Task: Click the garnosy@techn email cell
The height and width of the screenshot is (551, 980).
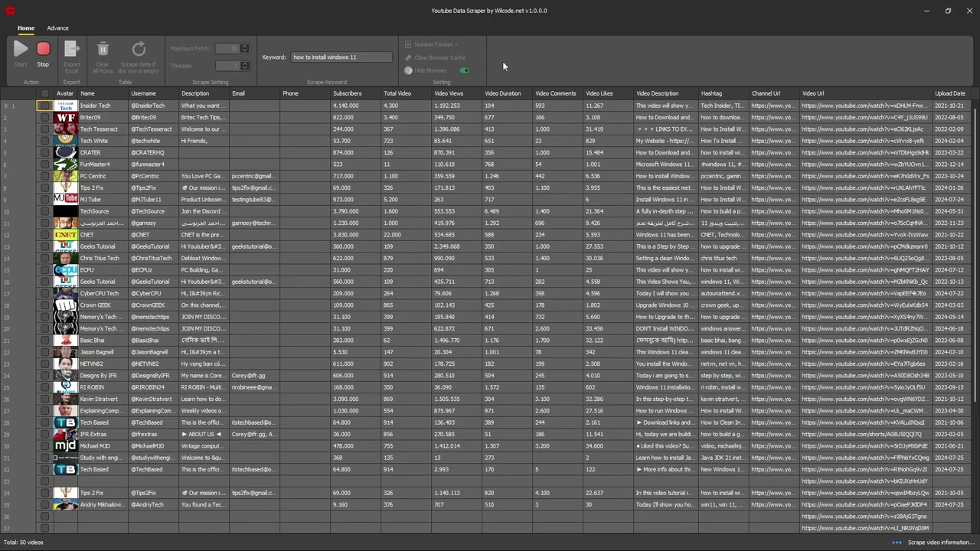Action: [255, 223]
